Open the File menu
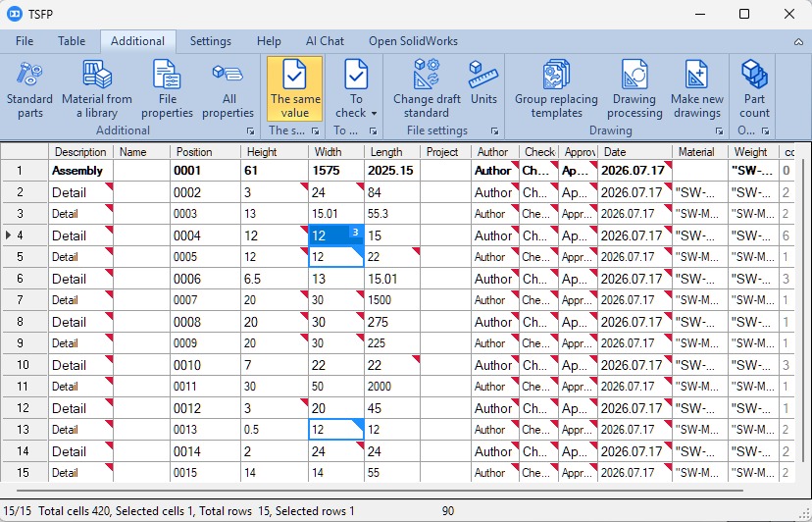Image resolution: width=812 pixels, height=522 pixels. (25, 41)
